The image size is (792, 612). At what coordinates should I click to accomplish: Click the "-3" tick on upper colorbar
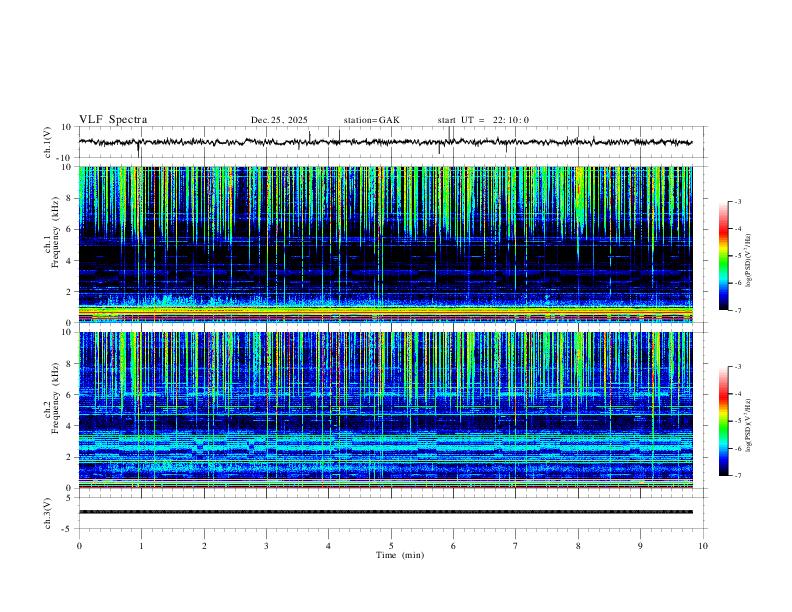tap(737, 202)
